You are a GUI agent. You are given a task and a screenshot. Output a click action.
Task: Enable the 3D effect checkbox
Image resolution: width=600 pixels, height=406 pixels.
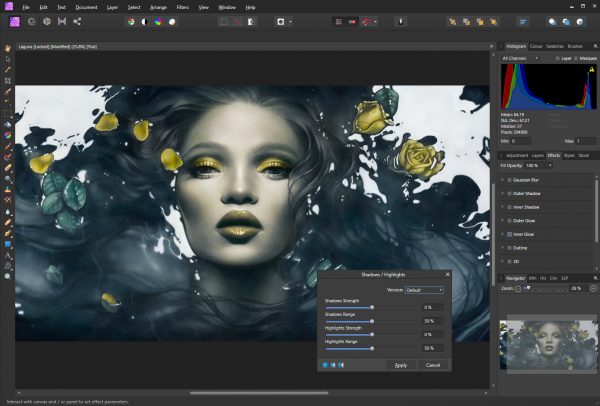(x=509, y=261)
